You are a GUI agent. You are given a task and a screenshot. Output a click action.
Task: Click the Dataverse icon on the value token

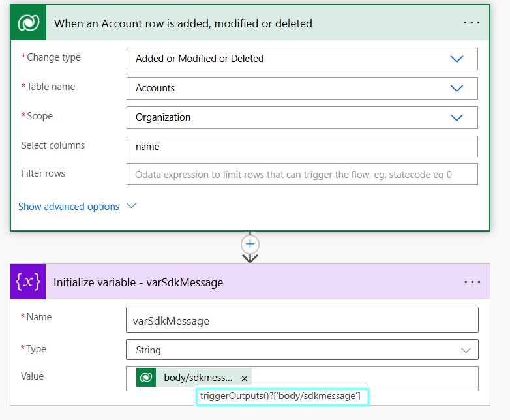pyautogui.click(x=146, y=378)
